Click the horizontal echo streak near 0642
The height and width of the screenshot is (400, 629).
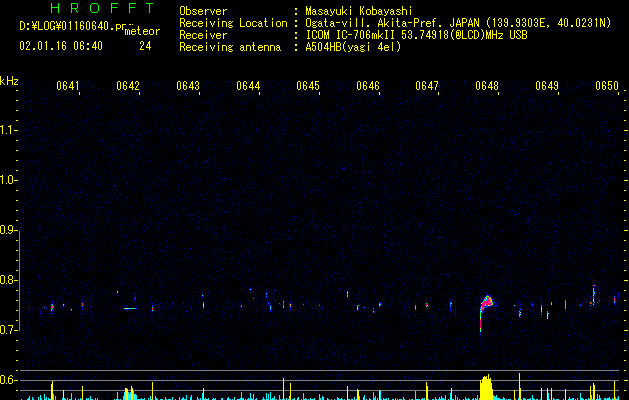(130, 309)
